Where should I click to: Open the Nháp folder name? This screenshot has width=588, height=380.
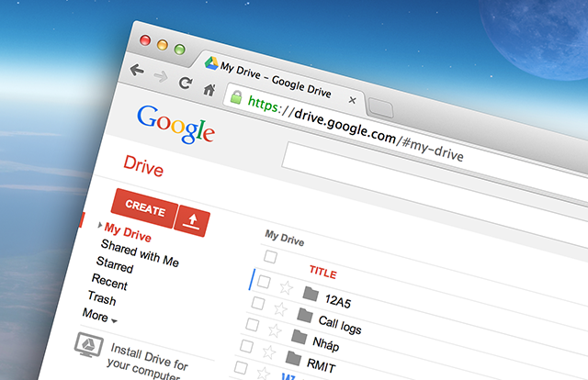pyautogui.click(x=325, y=344)
